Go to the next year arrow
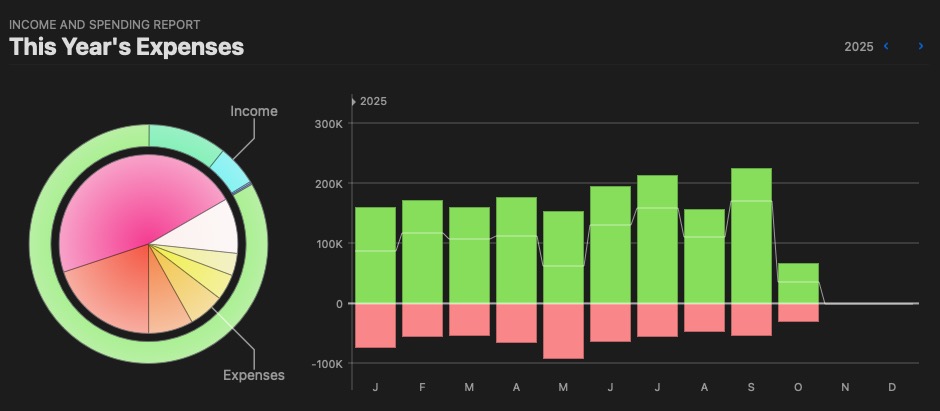Viewport: 940px width, 411px height. point(920,47)
